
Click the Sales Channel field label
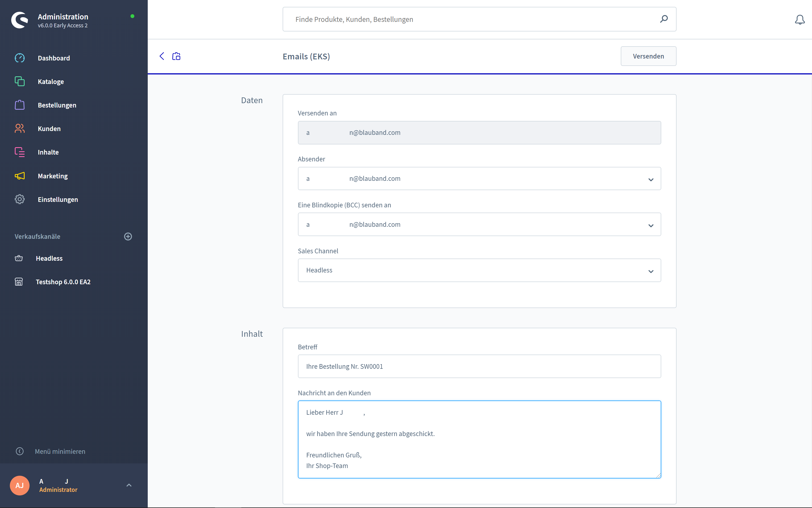point(318,251)
